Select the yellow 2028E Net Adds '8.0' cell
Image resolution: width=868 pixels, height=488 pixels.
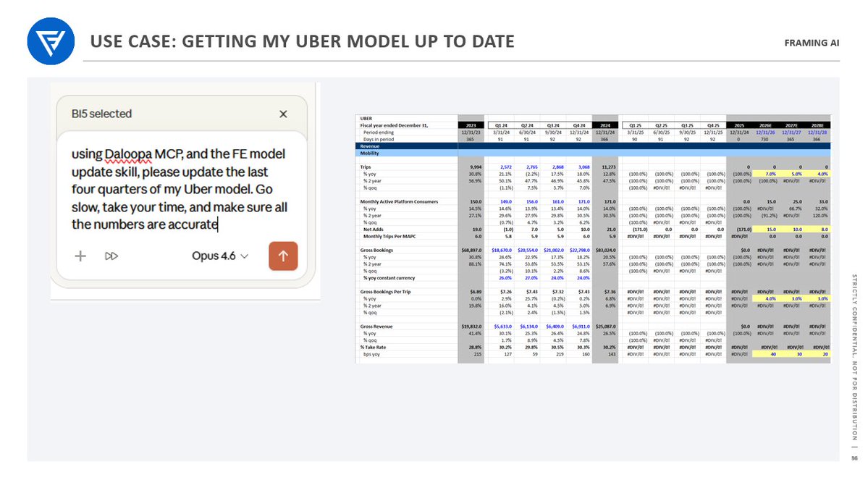point(817,230)
